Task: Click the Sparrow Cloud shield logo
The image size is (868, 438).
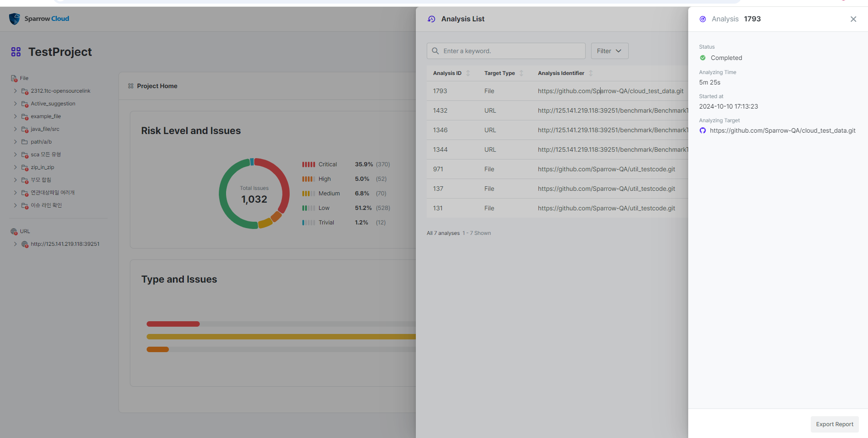Action: click(15, 19)
